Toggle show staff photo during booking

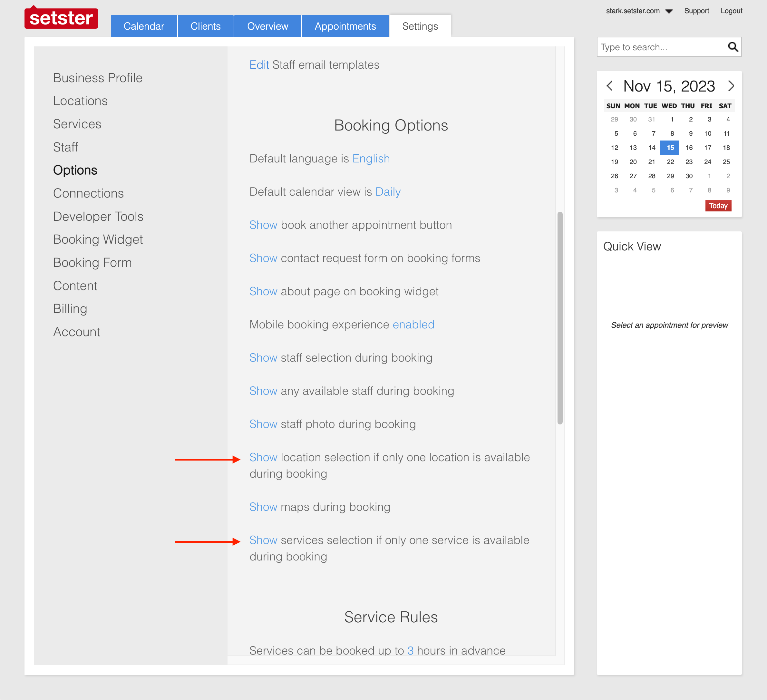[x=263, y=424]
